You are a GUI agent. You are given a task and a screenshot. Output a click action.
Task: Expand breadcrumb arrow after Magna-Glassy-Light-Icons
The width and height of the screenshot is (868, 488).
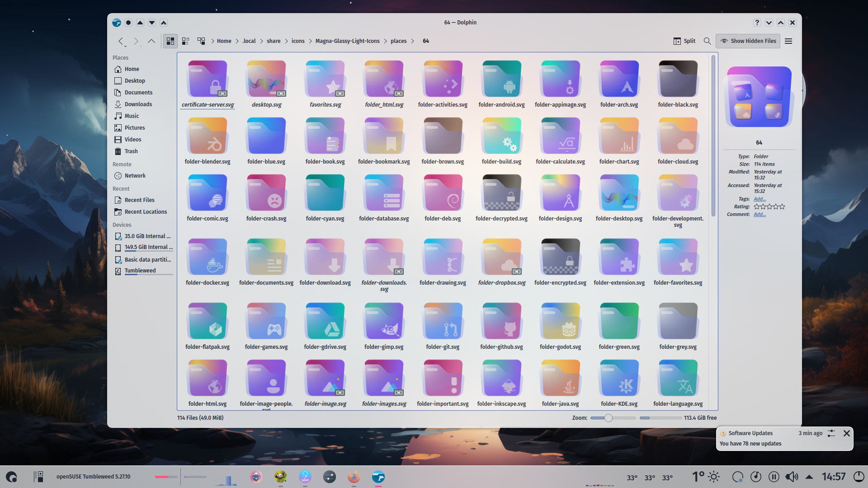385,41
